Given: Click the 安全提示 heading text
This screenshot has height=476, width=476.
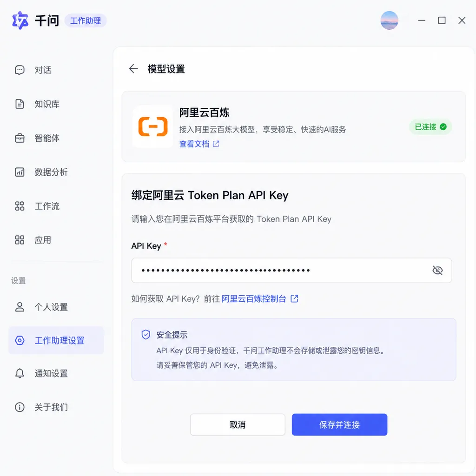Looking at the screenshot, I should click(x=172, y=335).
